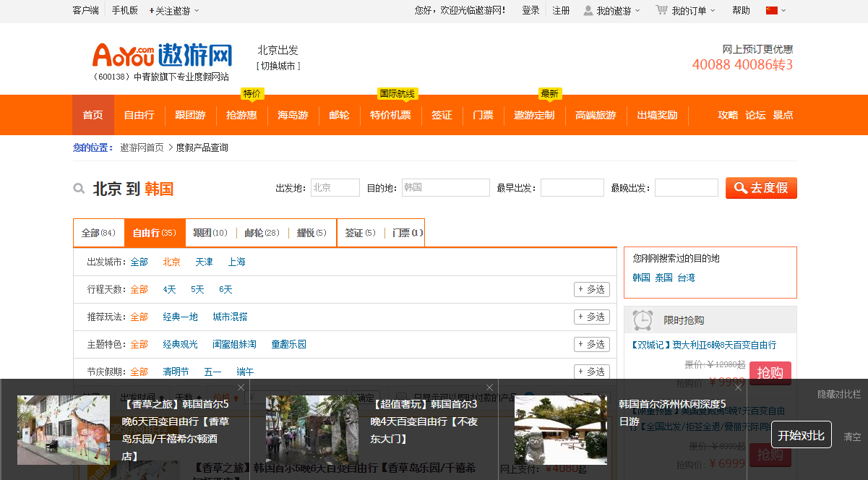868x480 pixels.
Task: Enable 多选 for 推荐玩法 filter
Action: [592, 317]
